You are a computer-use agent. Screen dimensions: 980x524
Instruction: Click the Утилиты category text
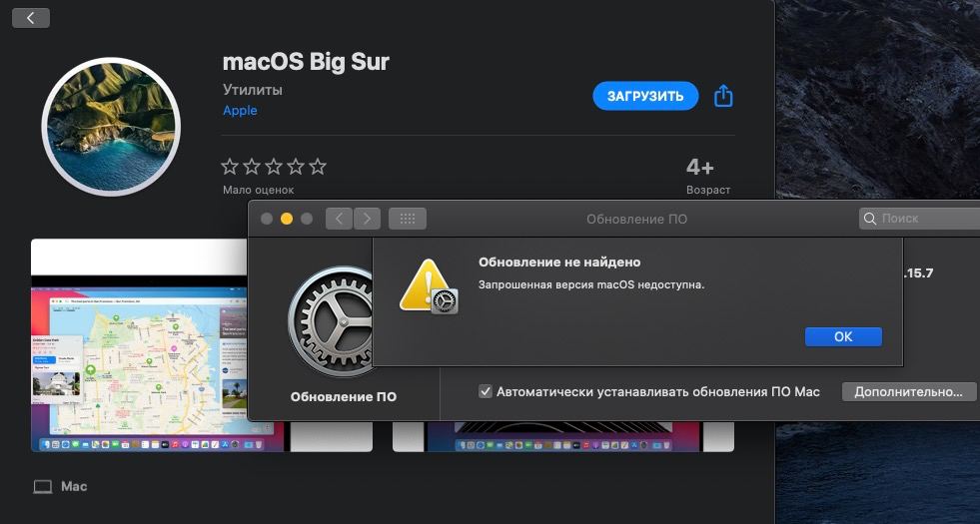253,90
